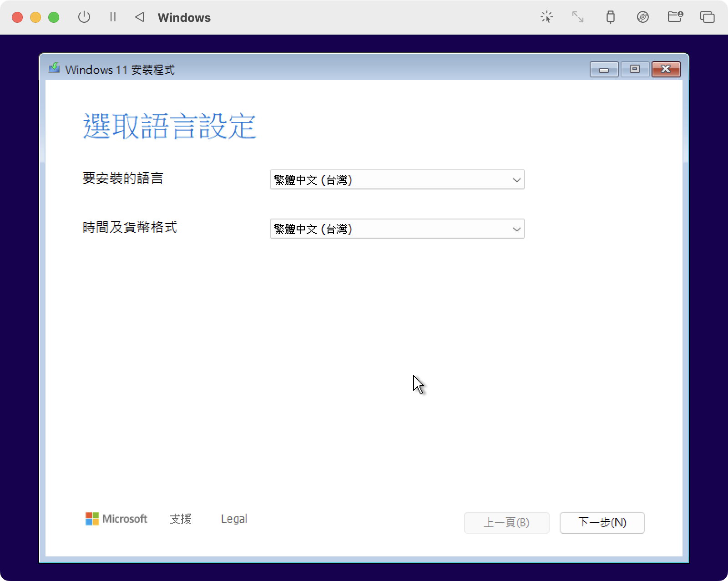Click the Windows 11 setup title icon
This screenshot has height=581, width=728.
click(x=55, y=68)
